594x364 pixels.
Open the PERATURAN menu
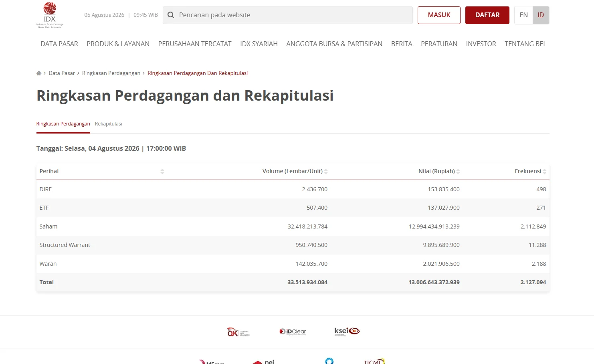[439, 44]
